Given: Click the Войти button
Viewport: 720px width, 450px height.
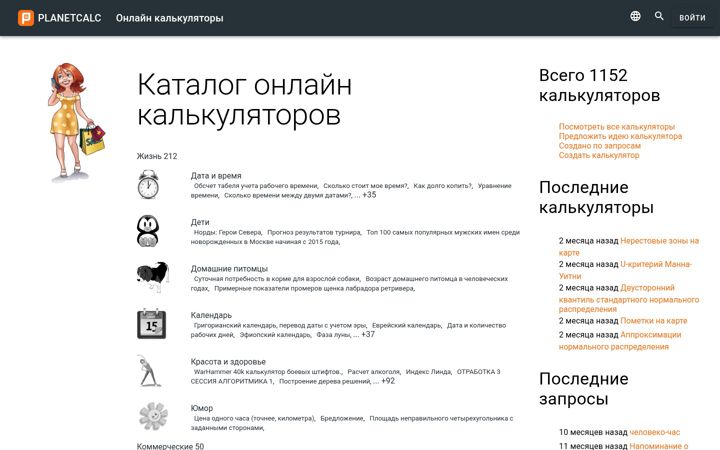Looking at the screenshot, I should tap(692, 17).
